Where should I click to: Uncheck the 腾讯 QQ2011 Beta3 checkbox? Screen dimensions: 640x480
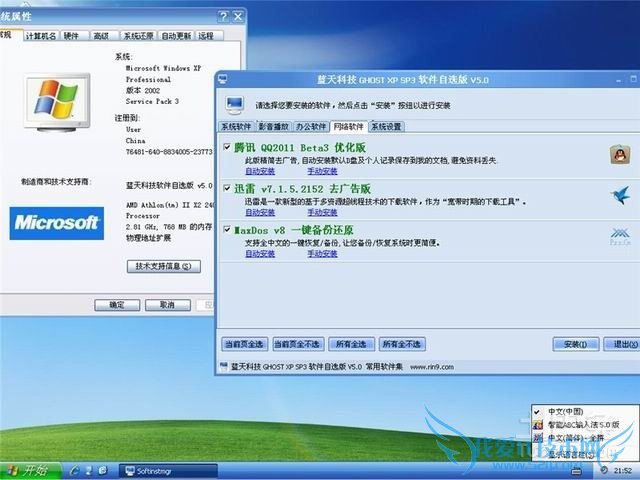coord(226,147)
